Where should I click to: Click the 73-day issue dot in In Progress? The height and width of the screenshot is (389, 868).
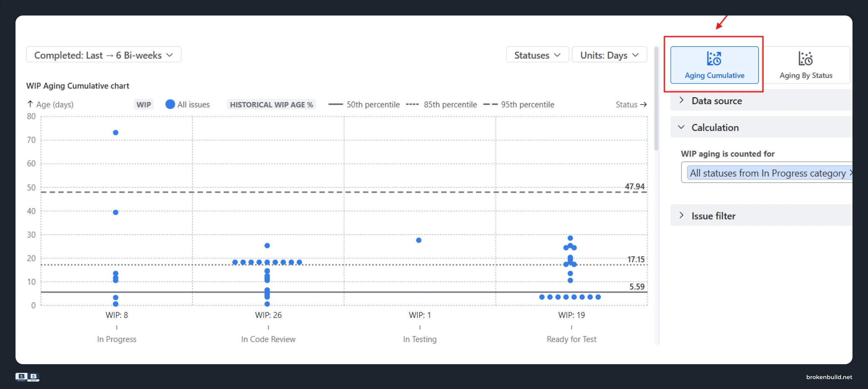click(116, 132)
